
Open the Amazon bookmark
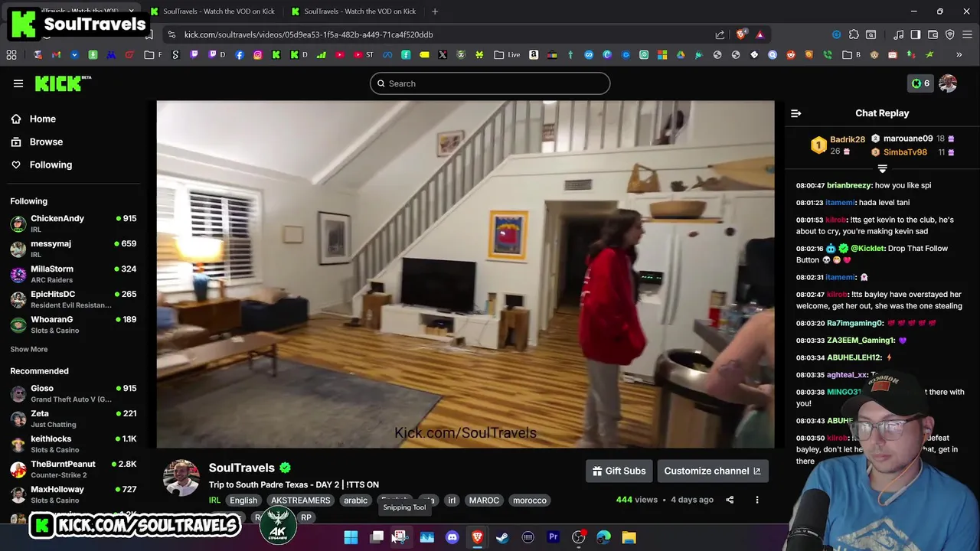[x=534, y=55]
